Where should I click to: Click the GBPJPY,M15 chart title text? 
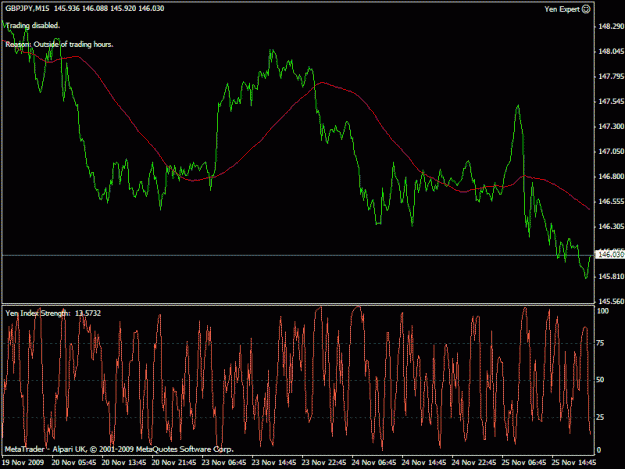coord(28,8)
